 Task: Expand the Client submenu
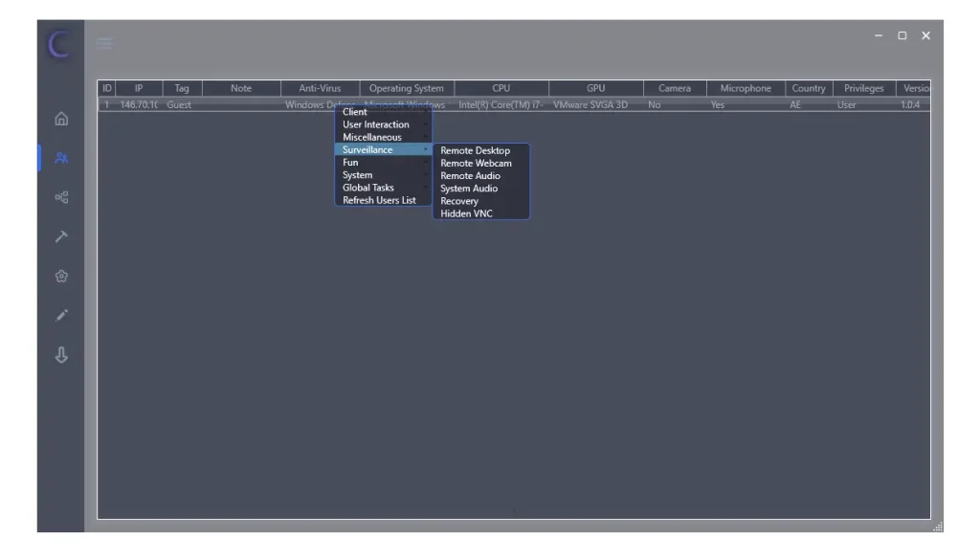pos(355,112)
